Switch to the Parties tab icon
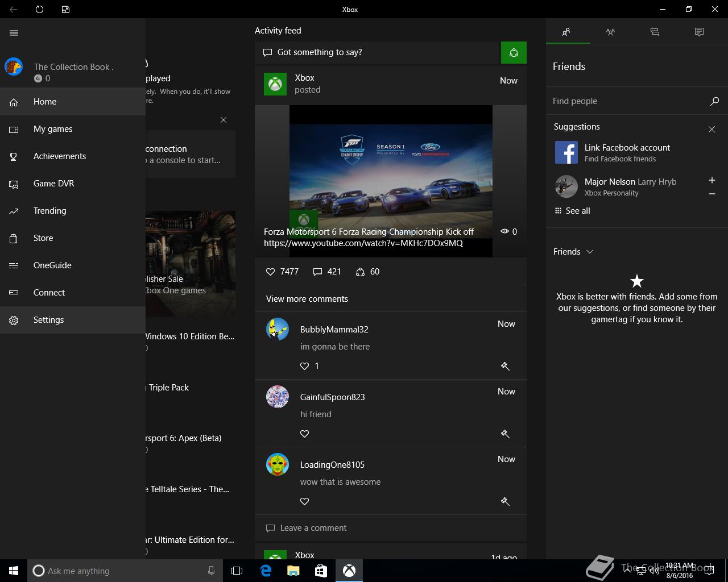The height and width of the screenshot is (582, 728). click(610, 32)
